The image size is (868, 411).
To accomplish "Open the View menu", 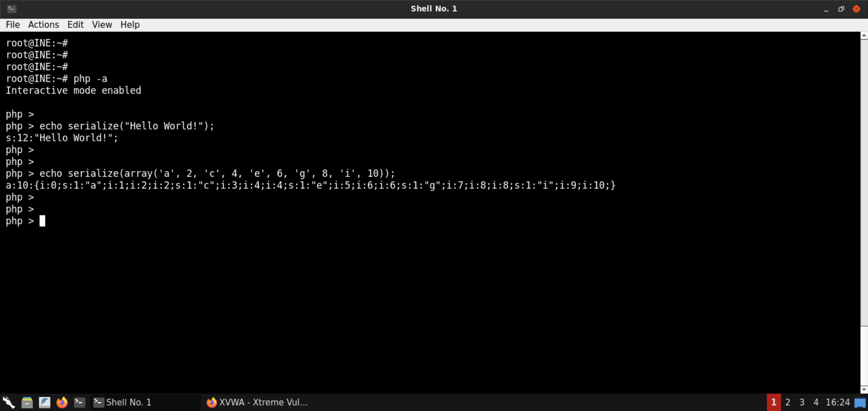I will coord(102,25).
